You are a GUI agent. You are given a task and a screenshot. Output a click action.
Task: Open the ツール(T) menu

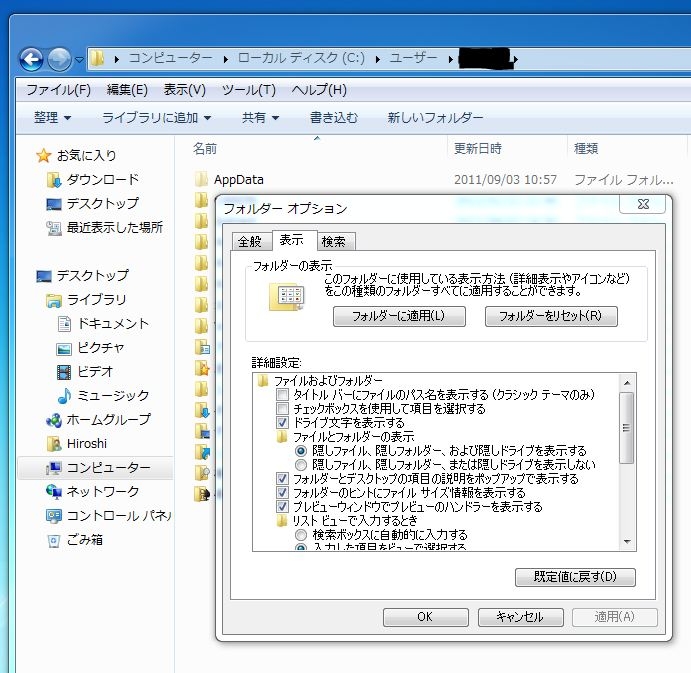click(x=249, y=90)
